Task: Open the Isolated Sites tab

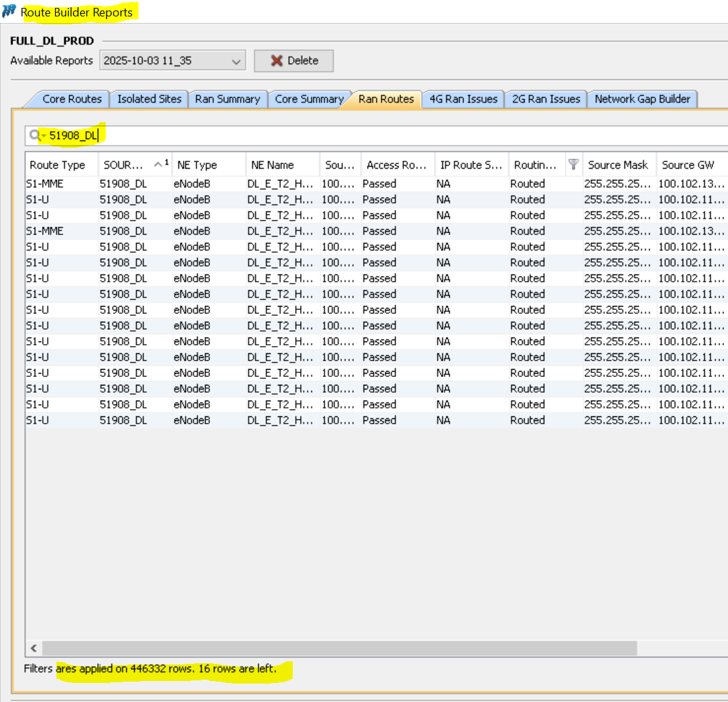Action: pyautogui.click(x=149, y=99)
